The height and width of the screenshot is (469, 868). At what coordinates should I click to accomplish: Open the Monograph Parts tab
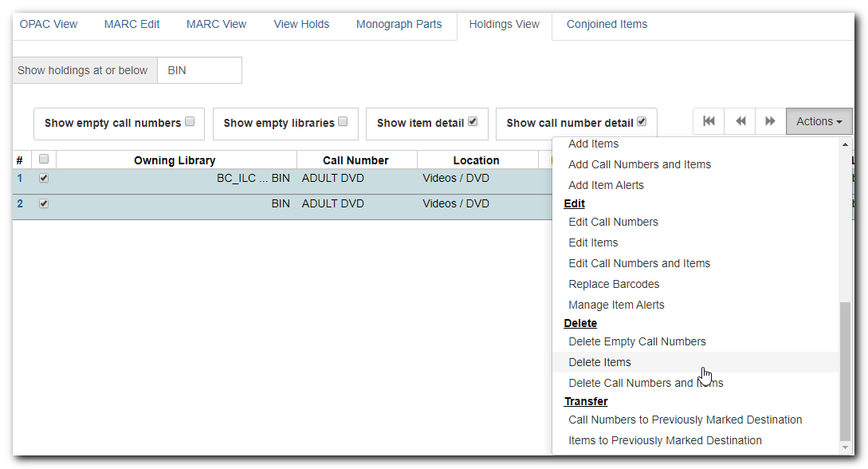(399, 25)
